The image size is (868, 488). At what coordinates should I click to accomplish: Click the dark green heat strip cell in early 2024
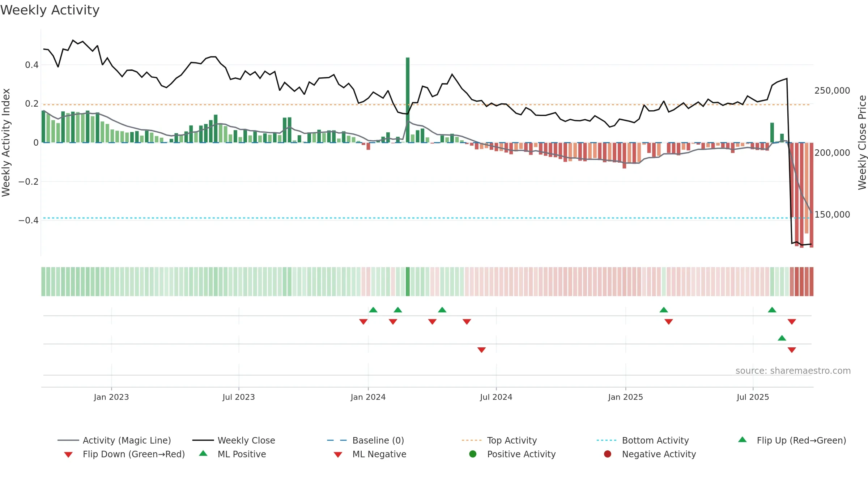[x=408, y=282]
